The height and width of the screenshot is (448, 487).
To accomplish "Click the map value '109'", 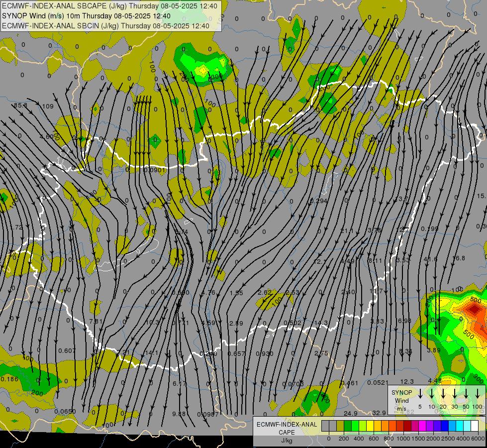I will [48, 107].
